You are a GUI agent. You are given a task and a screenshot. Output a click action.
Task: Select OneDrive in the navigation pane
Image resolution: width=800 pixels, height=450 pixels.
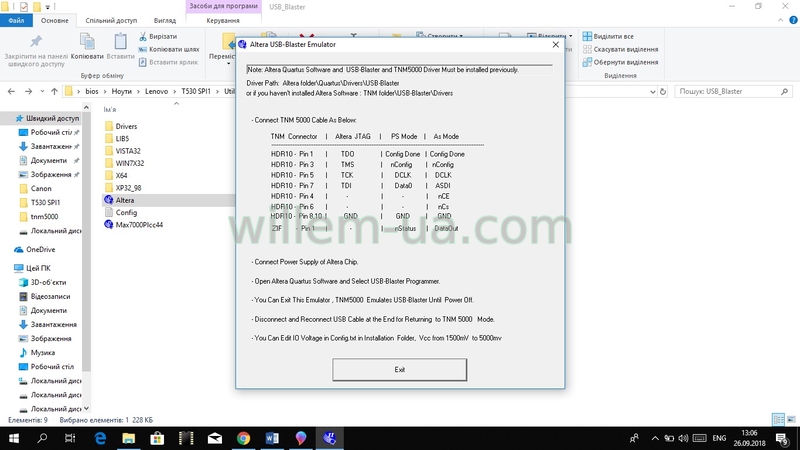[x=41, y=249]
